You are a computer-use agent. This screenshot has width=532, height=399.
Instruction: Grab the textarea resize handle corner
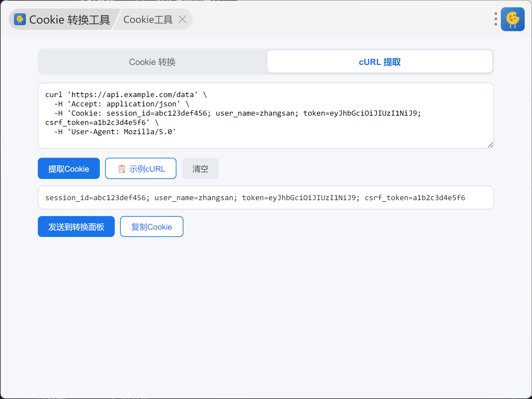[490, 145]
